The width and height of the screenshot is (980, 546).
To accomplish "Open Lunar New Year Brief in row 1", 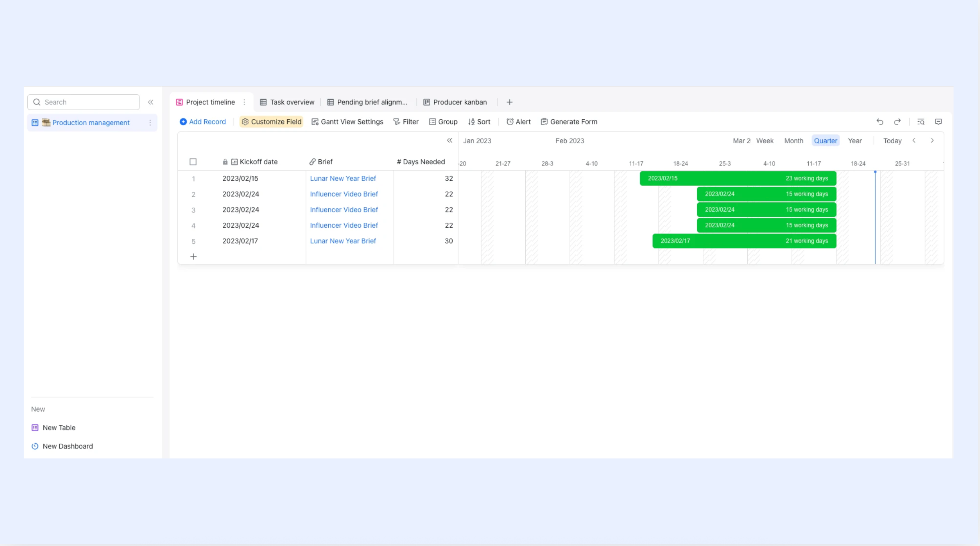I will click(343, 178).
